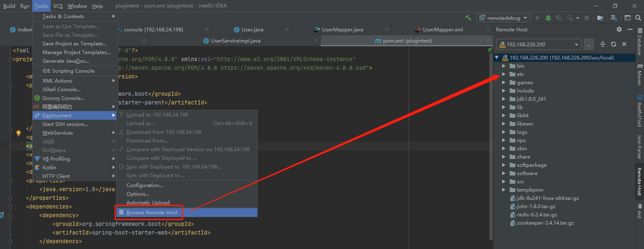Open the VCS menu

pos(58,6)
